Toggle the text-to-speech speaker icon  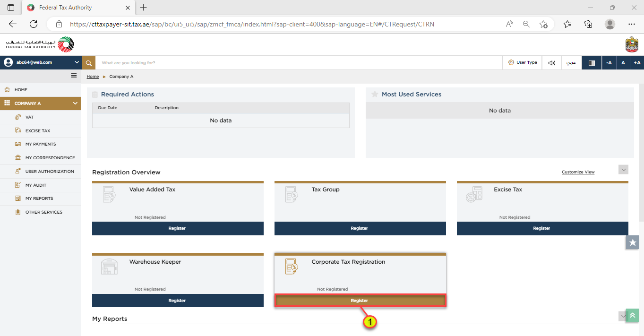pos(551,62)
